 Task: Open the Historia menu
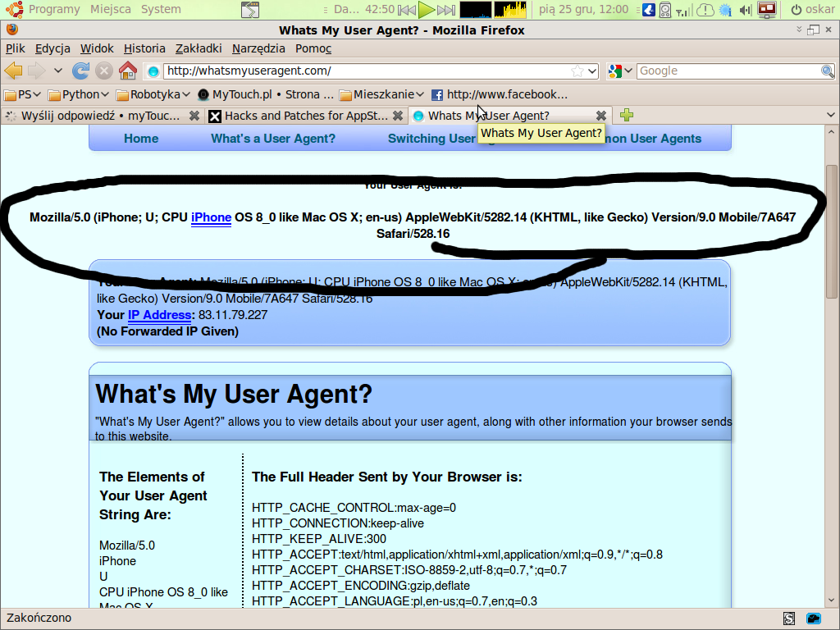144,48
